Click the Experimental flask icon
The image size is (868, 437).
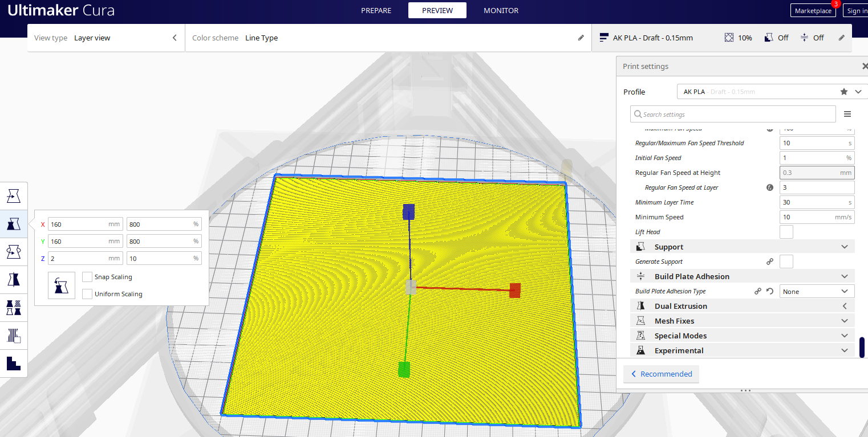[641, 350]
